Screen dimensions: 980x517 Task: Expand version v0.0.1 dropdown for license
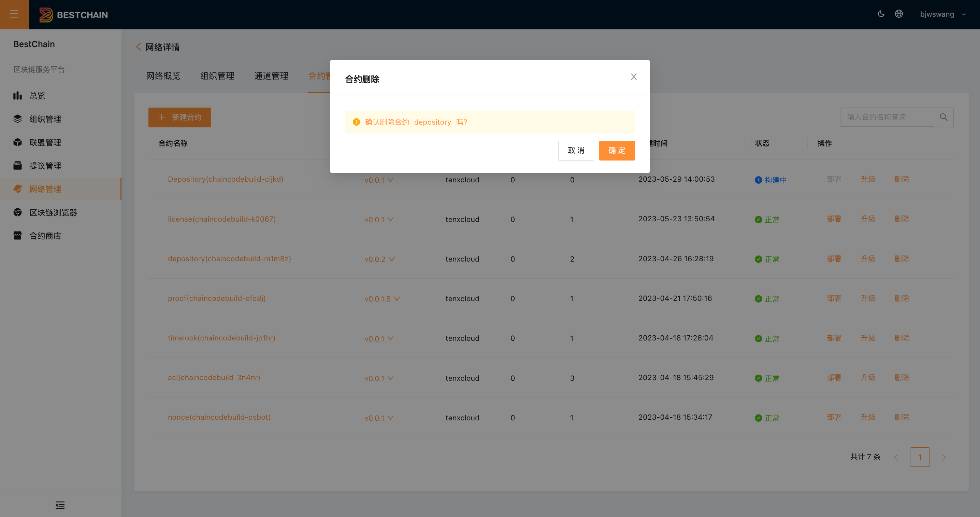click(x=379, y=219)
